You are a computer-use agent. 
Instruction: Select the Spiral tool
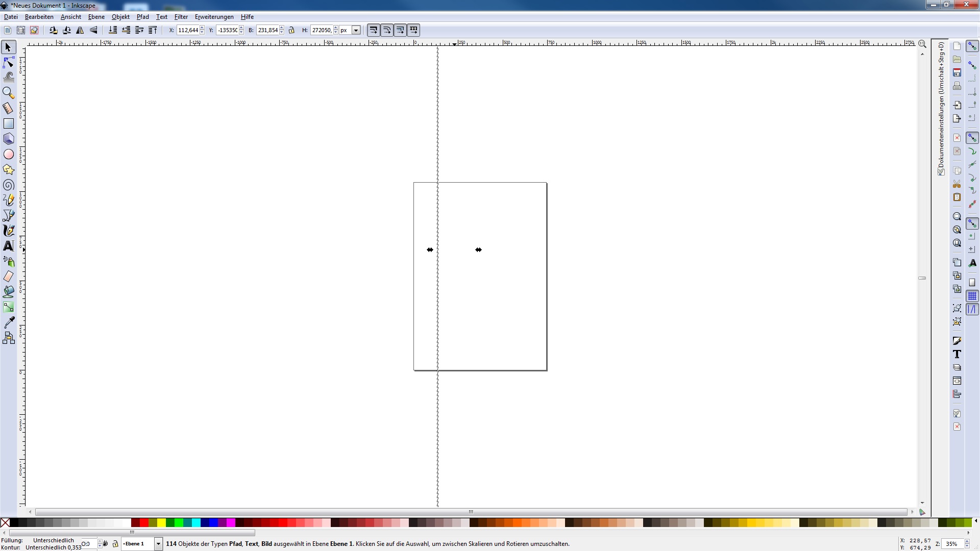click(x=9, y=185)
